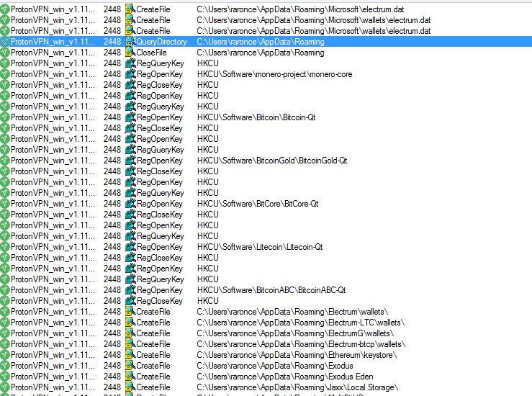Click the file icon on the Roaming\Exodus row
Image resolution: width=532 pixels, height=396 pixels.
pyautogui.click(x=130, y=366)
